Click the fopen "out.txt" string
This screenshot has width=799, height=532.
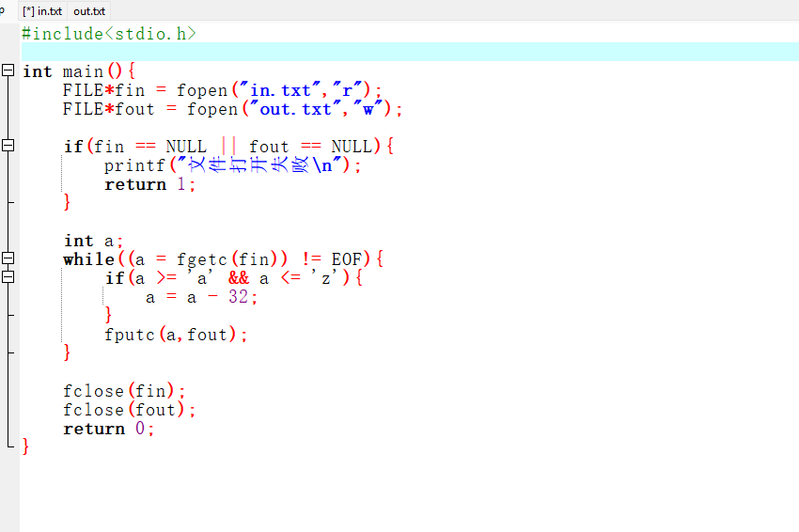pos(295,109)
